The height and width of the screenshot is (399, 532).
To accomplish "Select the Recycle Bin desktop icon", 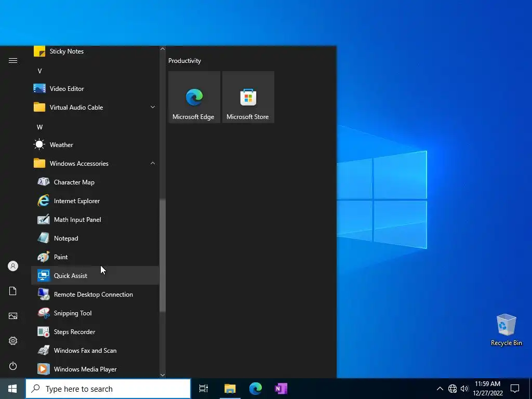I will 506,330.
